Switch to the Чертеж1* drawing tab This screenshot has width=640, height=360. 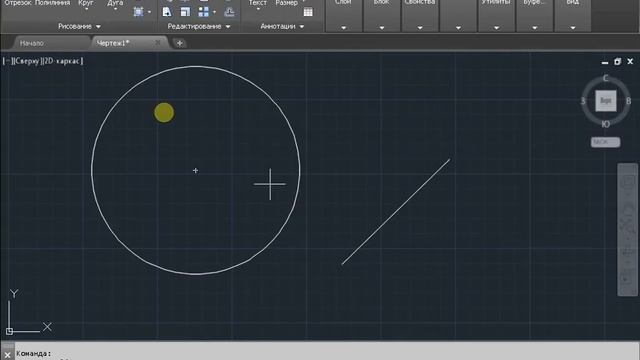113,43
